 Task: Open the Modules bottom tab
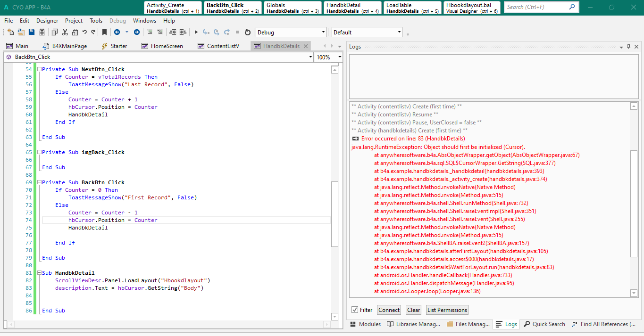click(366, 324)
